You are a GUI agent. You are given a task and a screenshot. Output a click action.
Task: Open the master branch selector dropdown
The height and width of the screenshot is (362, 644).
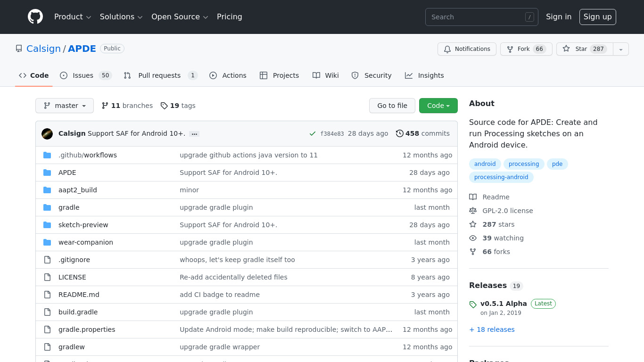click(65, 106)
